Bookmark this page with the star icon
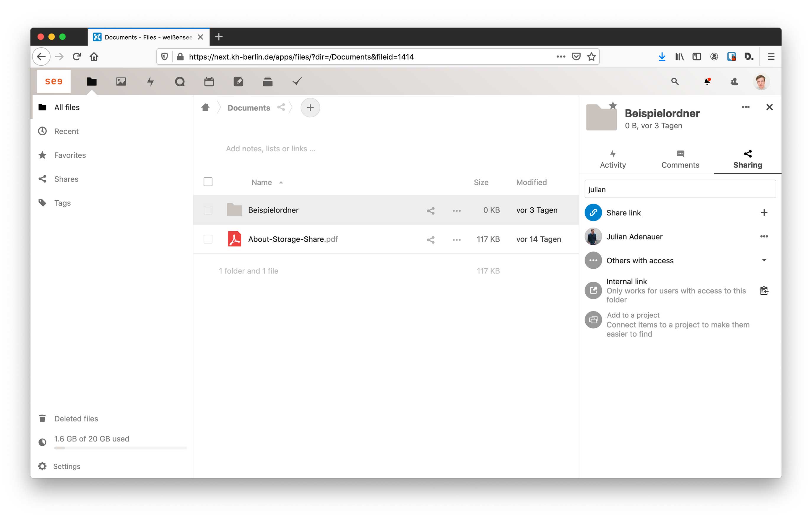812x529 pixels. click(x=591, y=57)
